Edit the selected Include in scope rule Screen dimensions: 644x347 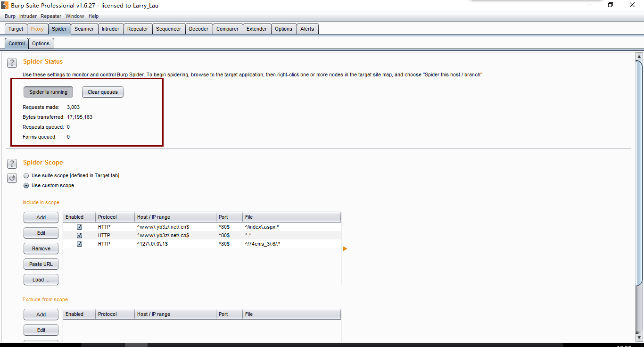coord(41,233)
